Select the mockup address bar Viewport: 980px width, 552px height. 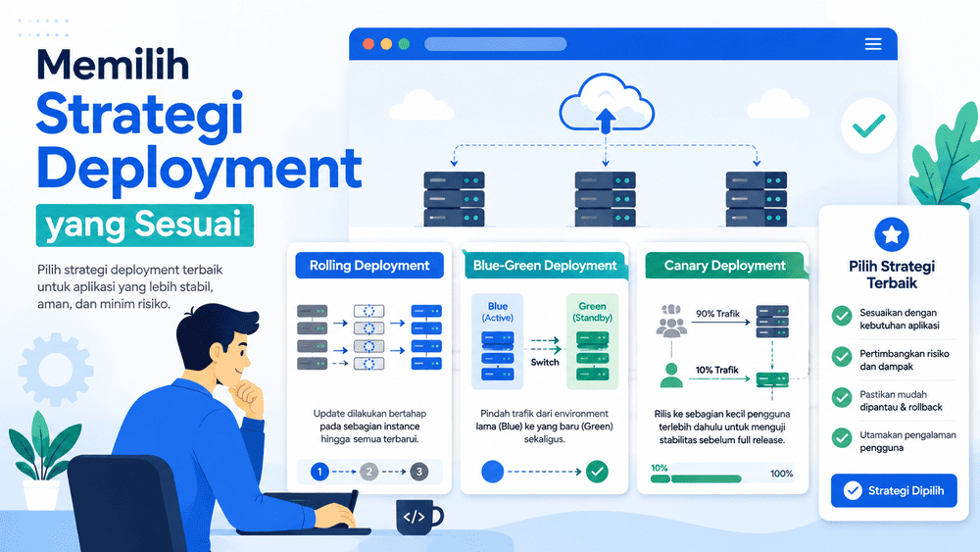[x=496, y=44]
